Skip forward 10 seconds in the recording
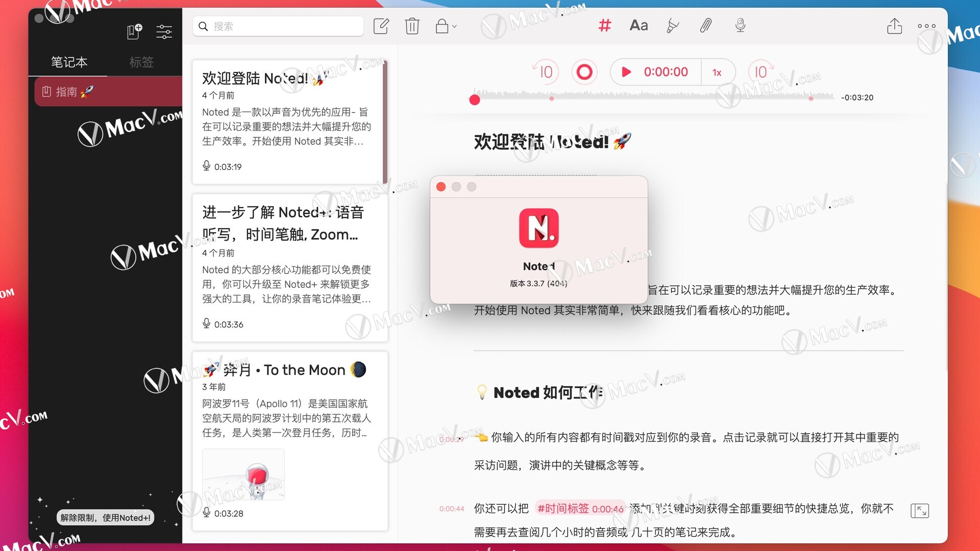This screenshot has width=980, height=551. point(761,72)
